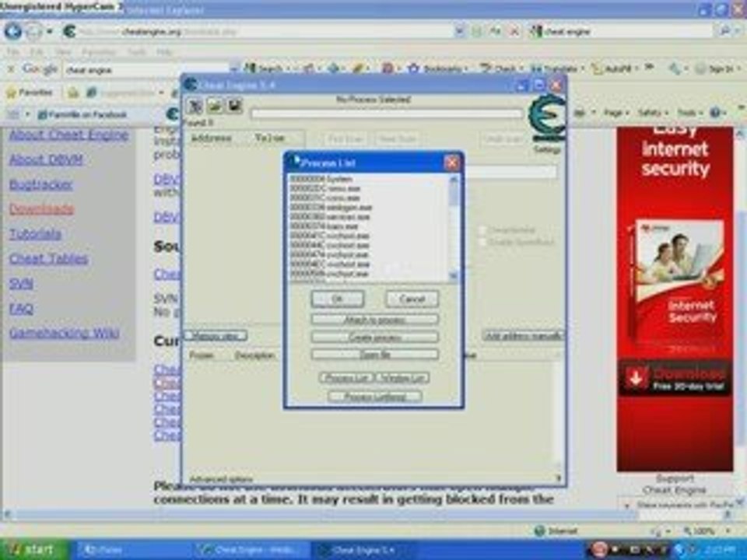Click Google Toolbar Search button
Viewport: 747px width, 560px height.
click(x=265, y=69)
